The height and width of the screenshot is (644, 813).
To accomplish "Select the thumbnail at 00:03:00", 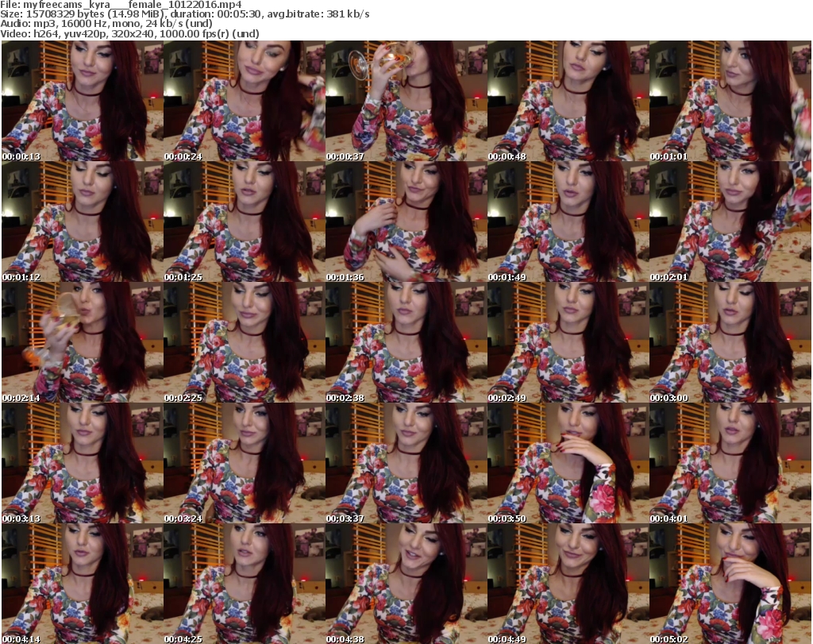I will pos(730,342).
